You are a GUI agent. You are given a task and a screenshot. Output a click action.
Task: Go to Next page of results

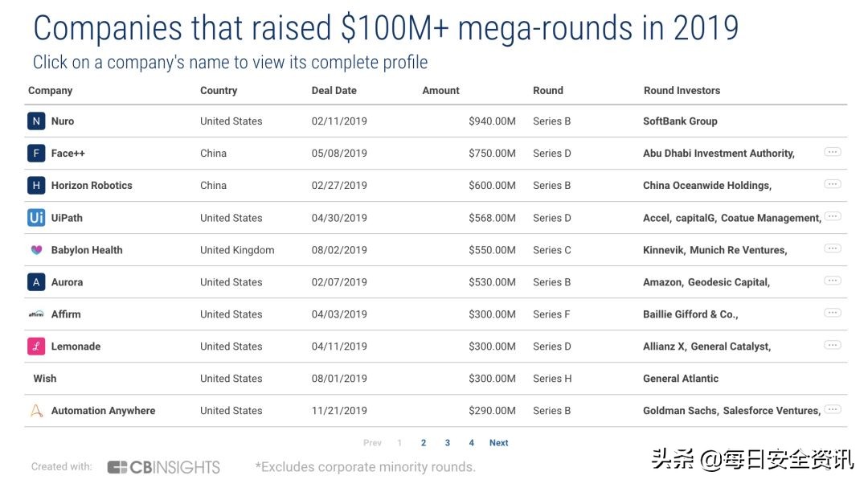tap(498, 443)
